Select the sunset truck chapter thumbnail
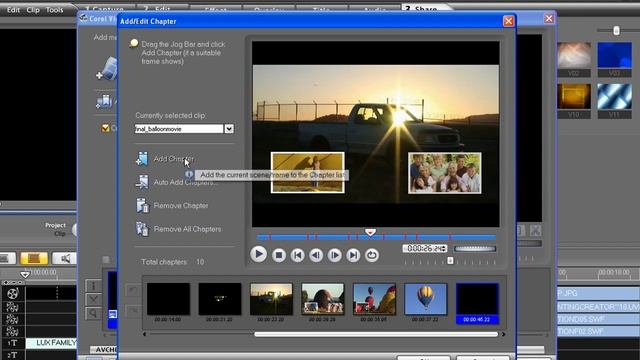This screenshot has height=360, width=640. pos(271,299)
